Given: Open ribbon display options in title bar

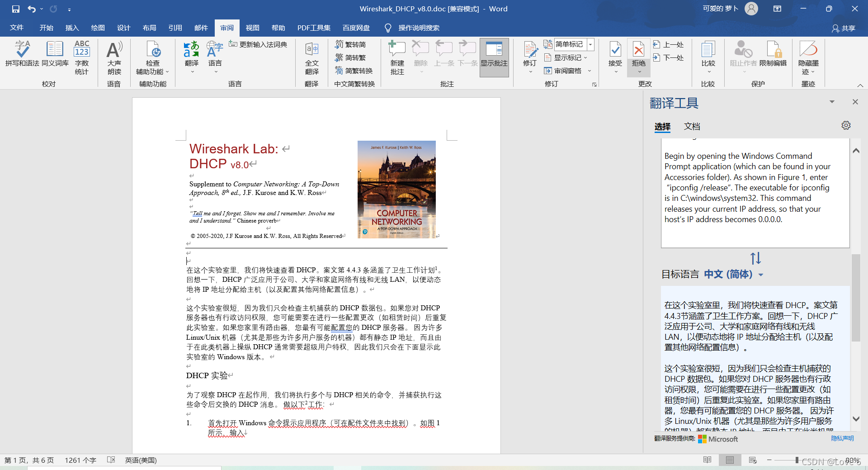Looking at the screenshot, I should 778,9.
